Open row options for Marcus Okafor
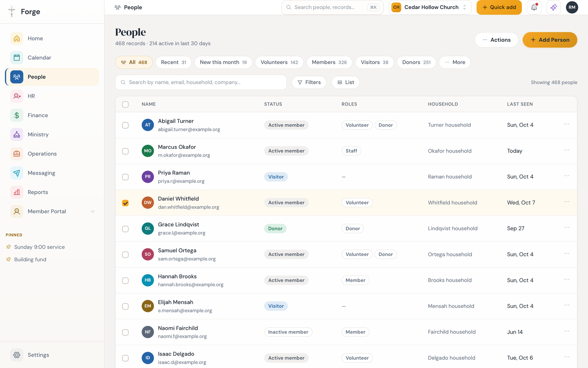The image size is (588, 368). tap(567, 150)
